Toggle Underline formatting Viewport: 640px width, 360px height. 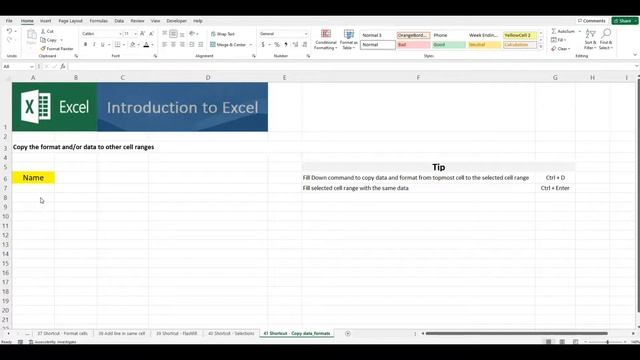(102, 44)
